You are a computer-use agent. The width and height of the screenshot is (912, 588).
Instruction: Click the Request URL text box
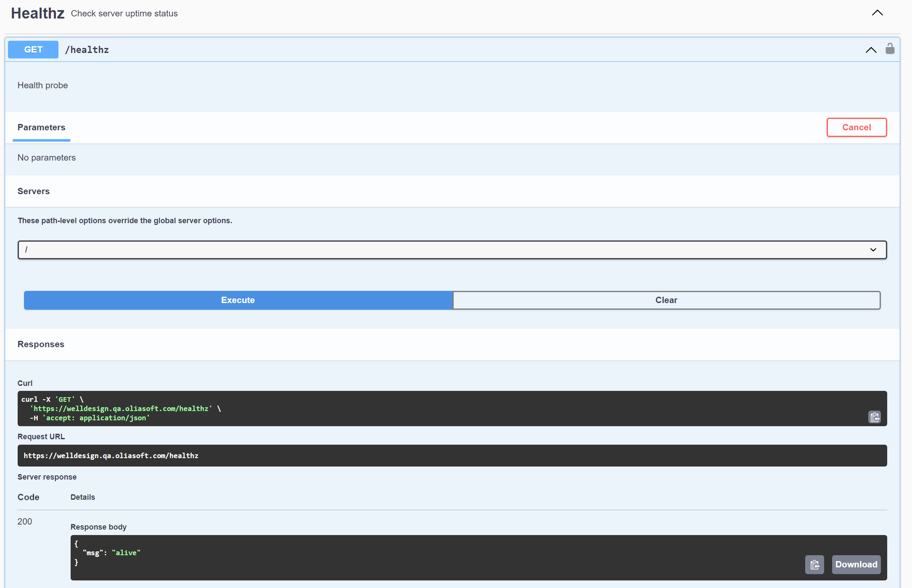pos(452,456)
